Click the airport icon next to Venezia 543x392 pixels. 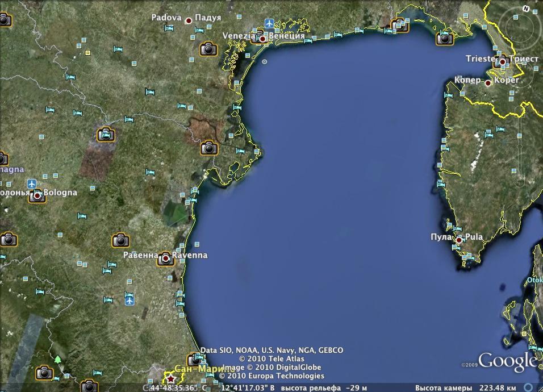pos(269,24)
